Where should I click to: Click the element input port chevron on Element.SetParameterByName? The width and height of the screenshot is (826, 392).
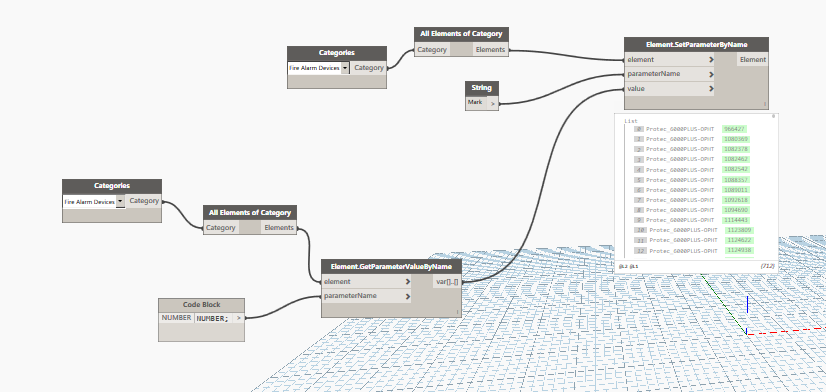click(x=711, y=60)
